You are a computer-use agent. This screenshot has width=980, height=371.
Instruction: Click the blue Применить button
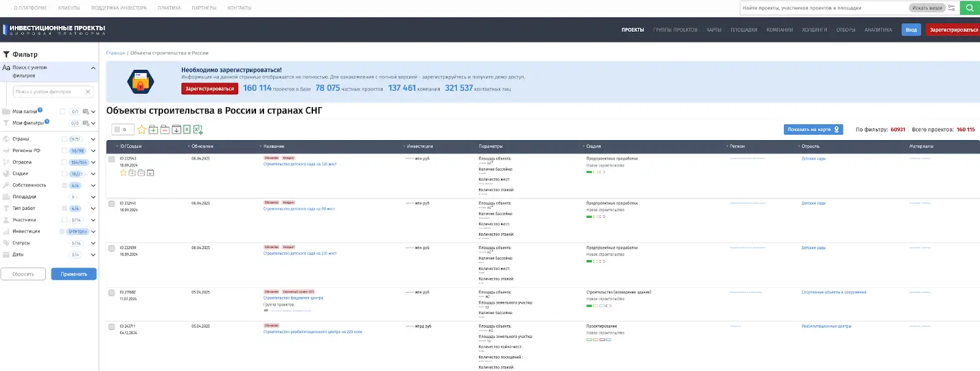tap(73, 274)
